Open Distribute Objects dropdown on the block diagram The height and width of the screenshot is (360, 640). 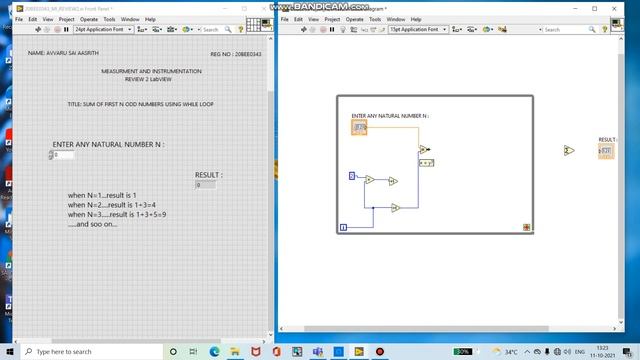point(472,29)
